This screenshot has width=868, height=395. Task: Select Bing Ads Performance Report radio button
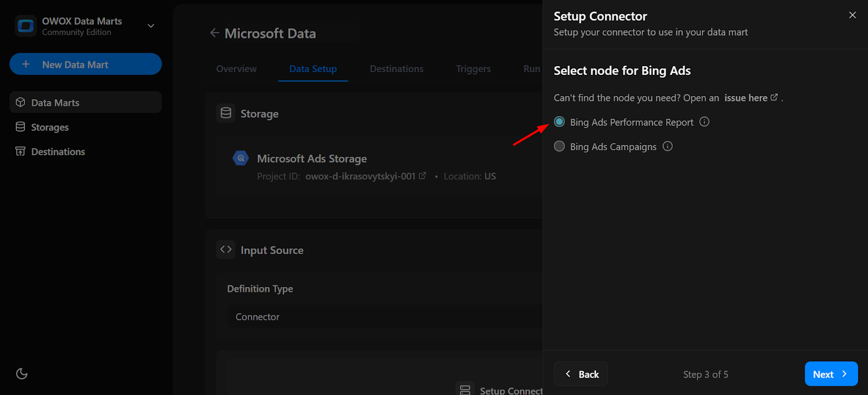[559, 122]
